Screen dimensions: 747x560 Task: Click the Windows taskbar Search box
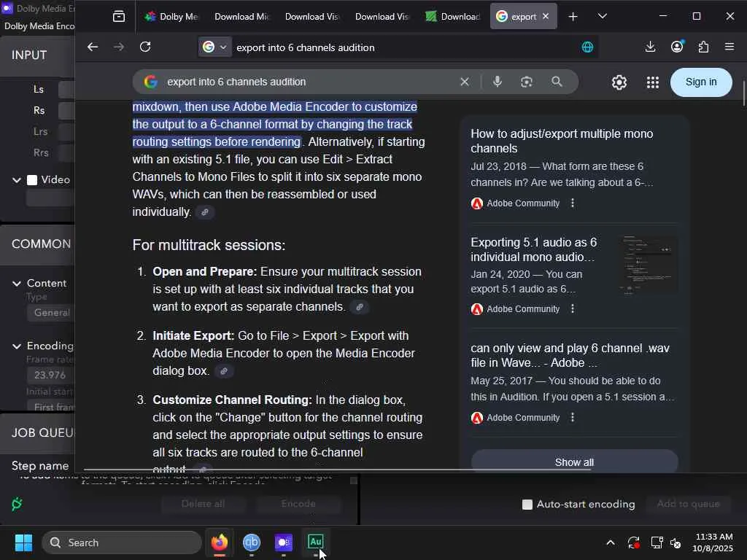point(122,542)
